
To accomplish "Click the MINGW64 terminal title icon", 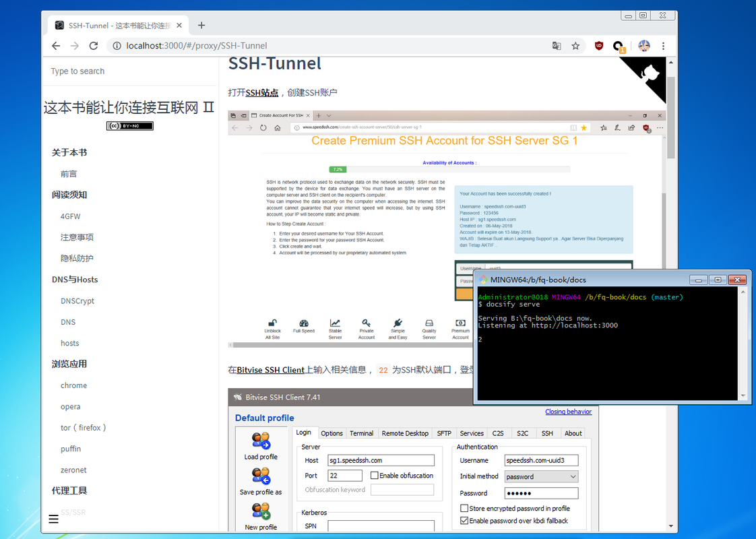I will 483,280.
